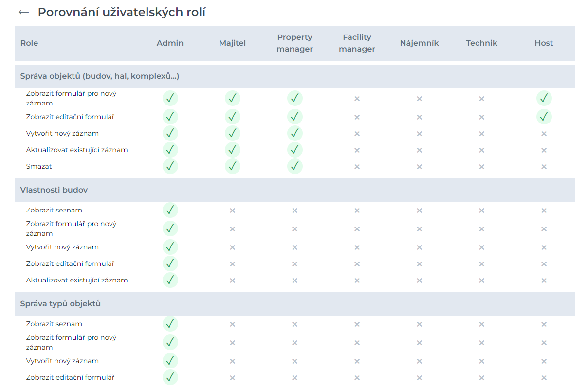
Task: Click Host cross for Smazat row
Action: [544, 167]
